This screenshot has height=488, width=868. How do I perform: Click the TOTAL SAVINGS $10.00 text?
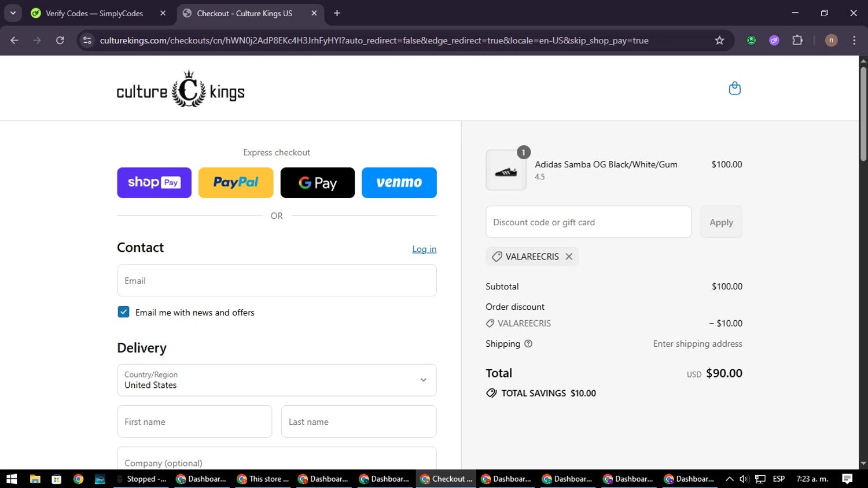coord(548,393)
